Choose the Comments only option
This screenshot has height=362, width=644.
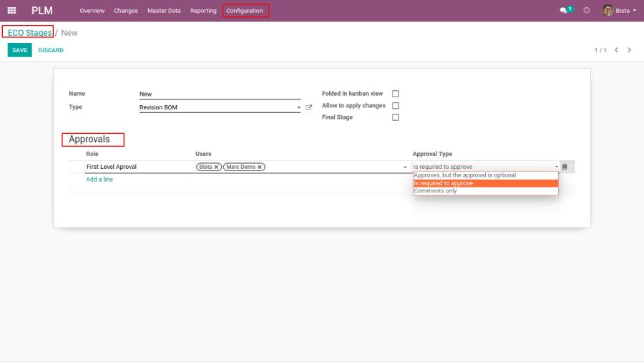coord(435,191)
